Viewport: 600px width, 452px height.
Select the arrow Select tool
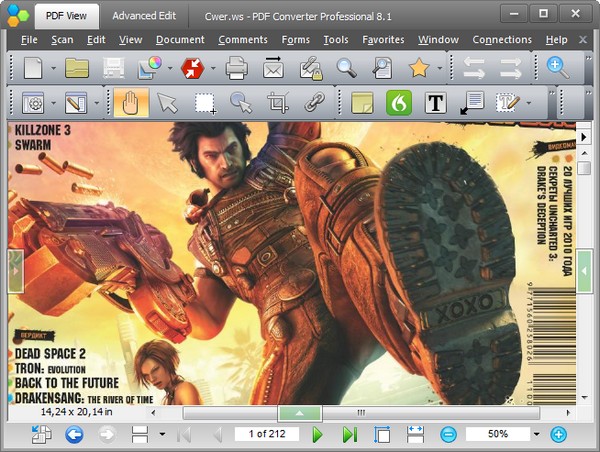[168, 103]
